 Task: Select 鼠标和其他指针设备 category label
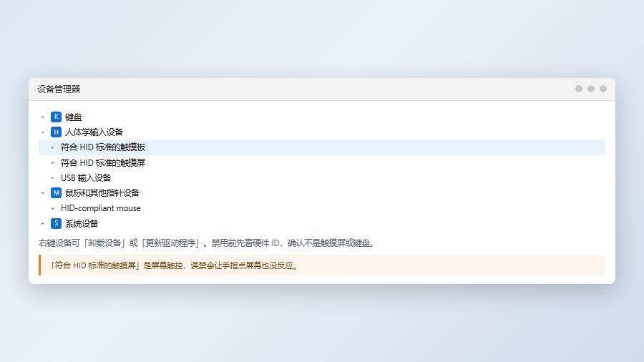pos(102,193)
